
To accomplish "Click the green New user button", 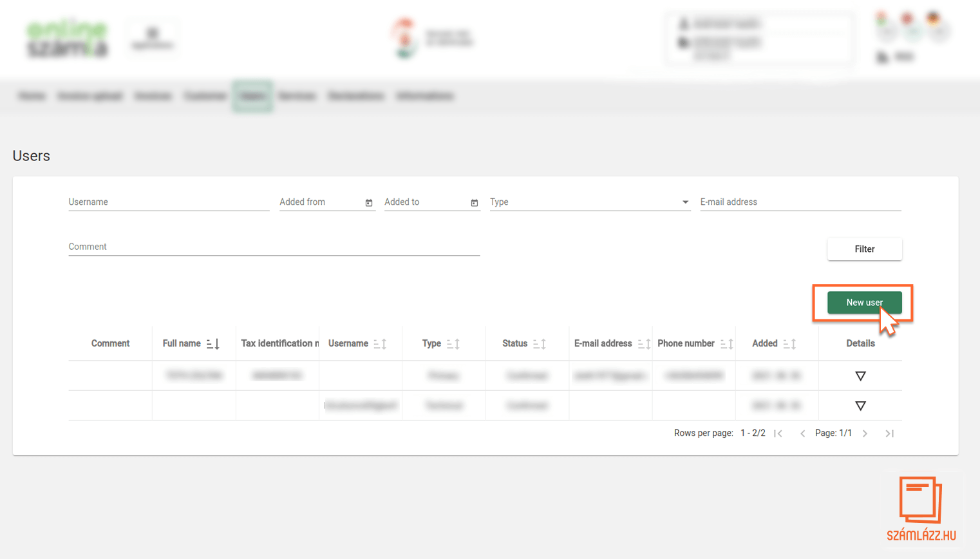I will click(x=864, y=303).
